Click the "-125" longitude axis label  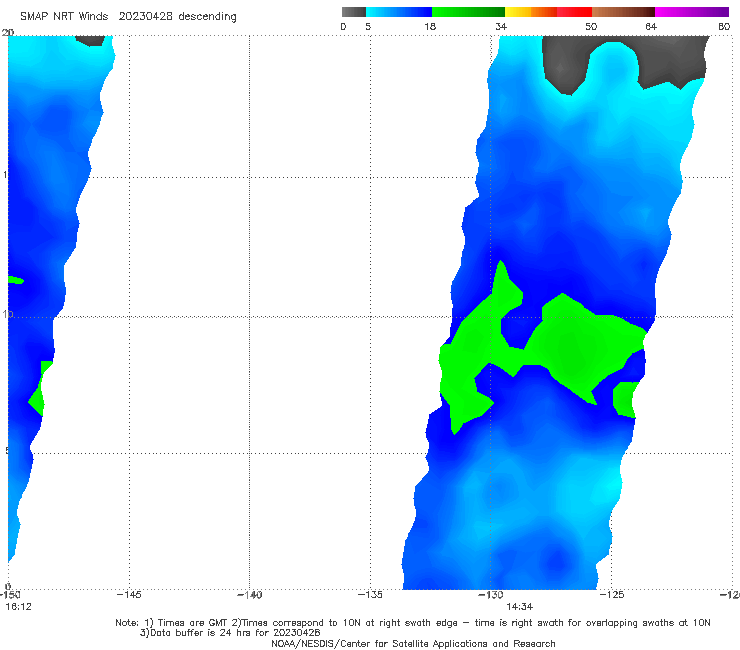point(612,595)
